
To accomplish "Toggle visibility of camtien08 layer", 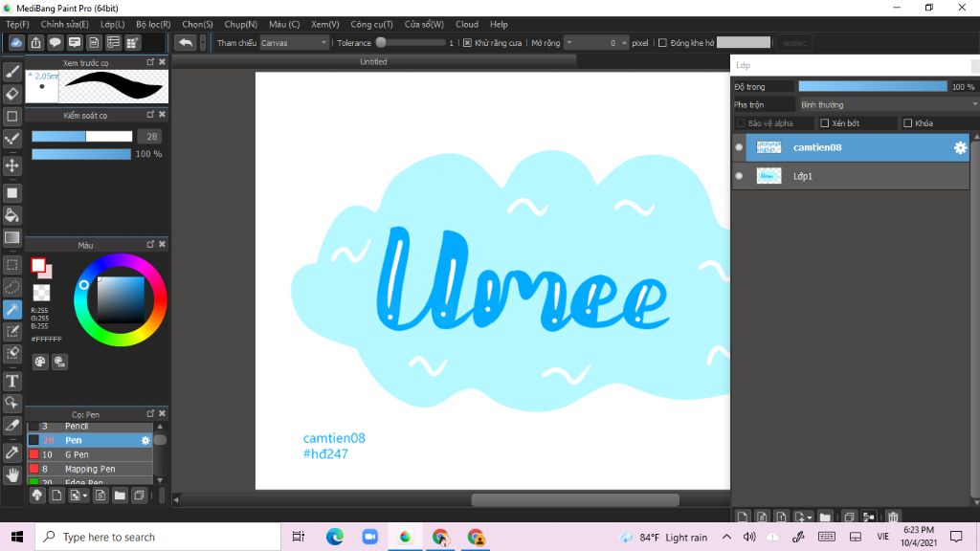I will (x=739, y=147).
